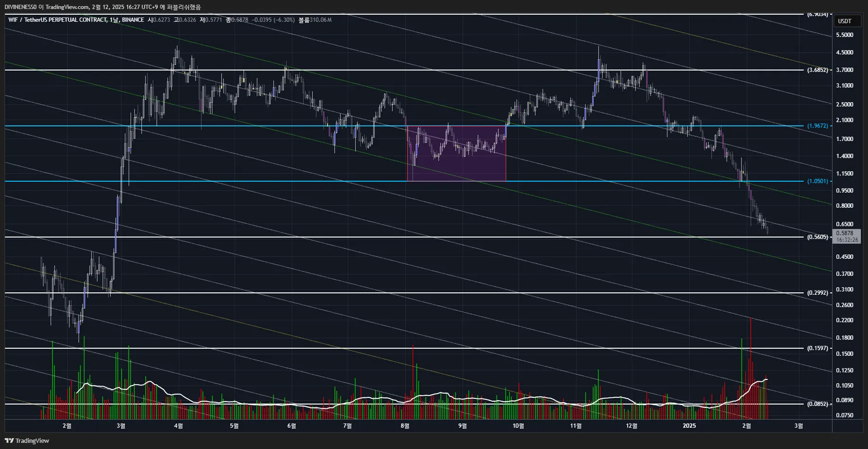
Task: Click the 2.1000 price axis value
Action: click(x=845, y=120)
